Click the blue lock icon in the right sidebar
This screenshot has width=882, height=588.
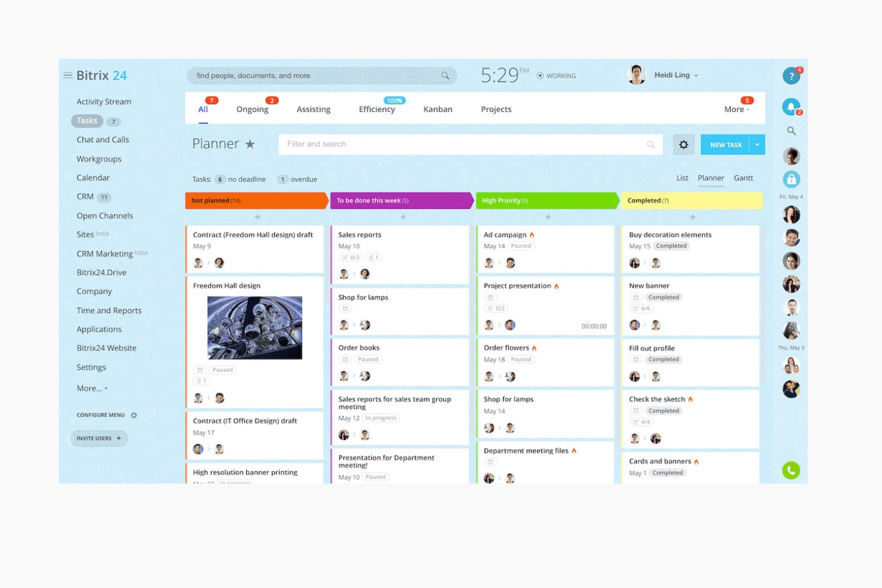point(791,179)
